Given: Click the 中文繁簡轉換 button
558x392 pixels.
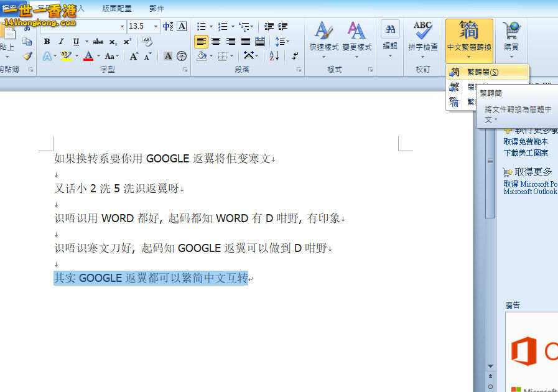Looking at the screenshot, I should coord(469,40).
